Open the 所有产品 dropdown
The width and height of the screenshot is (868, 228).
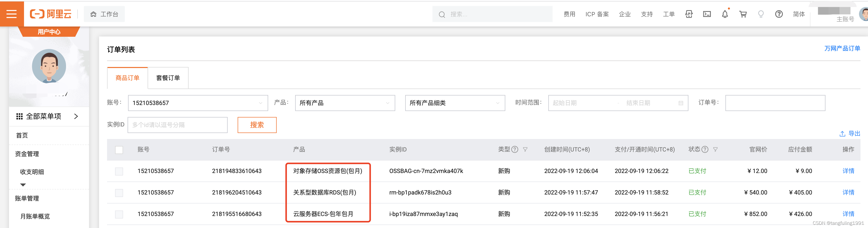[345, 103]
